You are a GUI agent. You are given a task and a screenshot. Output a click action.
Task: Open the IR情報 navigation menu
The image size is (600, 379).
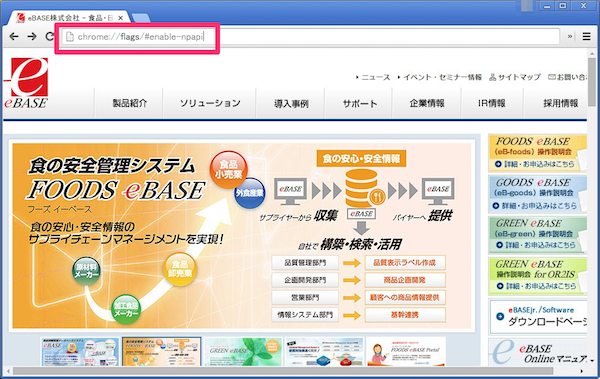coord(491,103)
